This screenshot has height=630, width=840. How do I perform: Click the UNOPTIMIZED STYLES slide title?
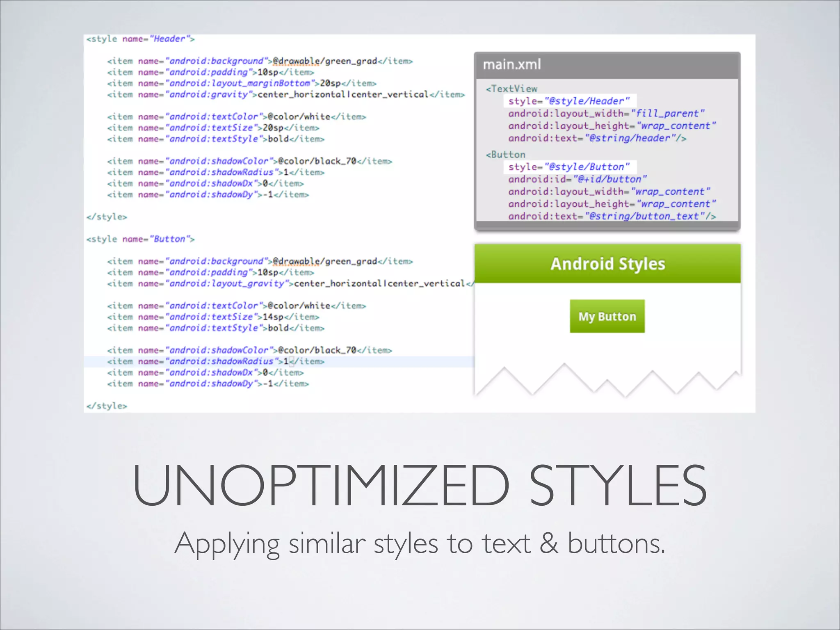(x=420, y=485)
